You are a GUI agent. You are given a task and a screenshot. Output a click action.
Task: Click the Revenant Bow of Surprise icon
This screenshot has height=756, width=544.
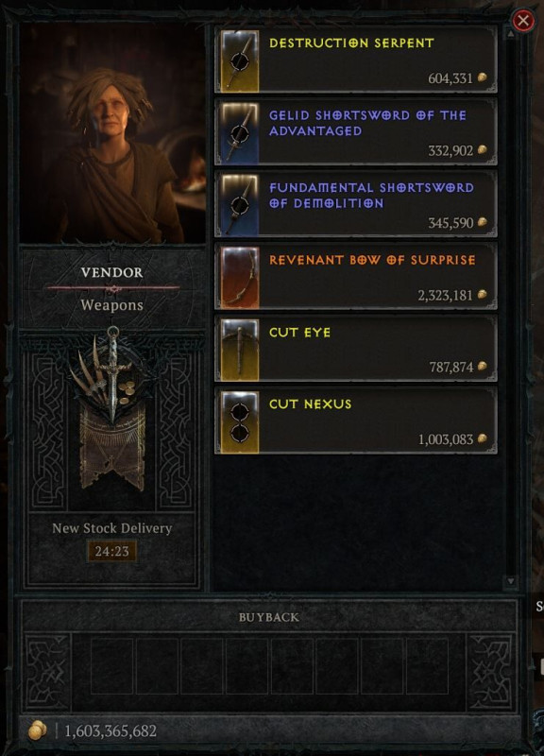[240, 278]
